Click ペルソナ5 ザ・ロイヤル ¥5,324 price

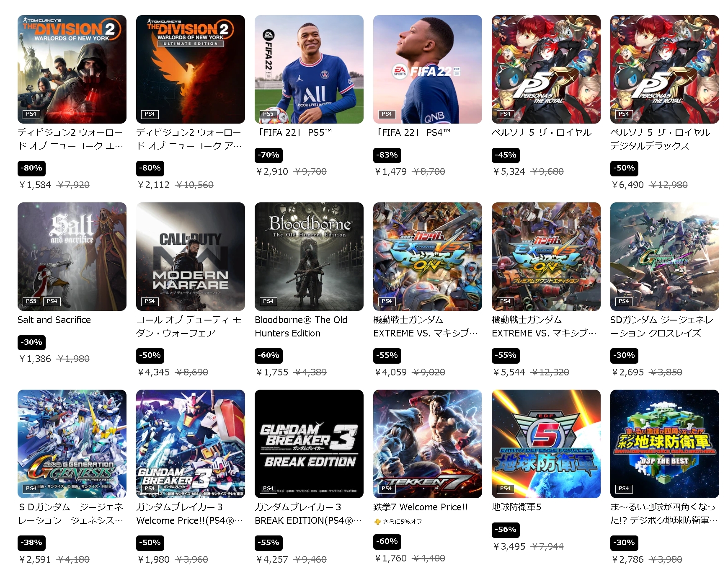[x=509, y=171]
